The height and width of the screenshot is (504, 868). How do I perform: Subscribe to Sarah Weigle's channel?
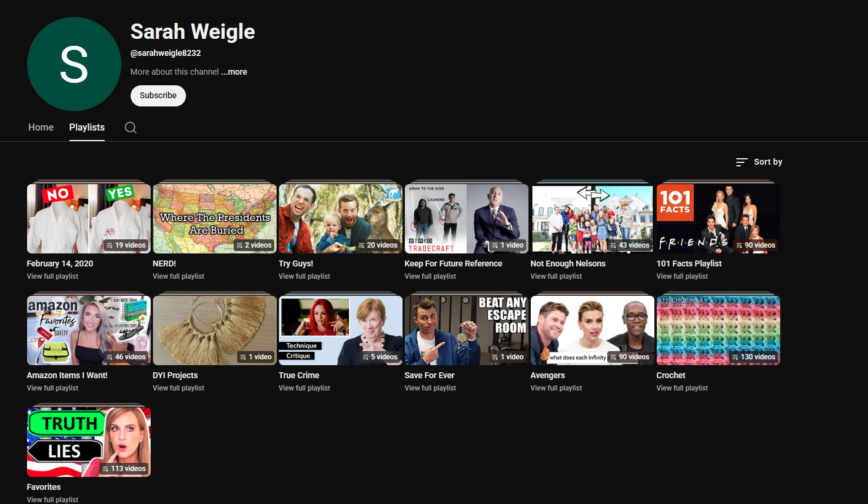coord(158,95)
